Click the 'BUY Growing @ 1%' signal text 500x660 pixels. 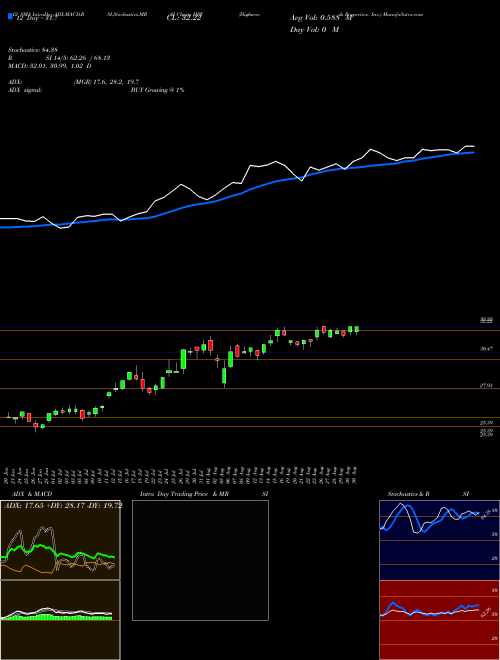point(157,90)
